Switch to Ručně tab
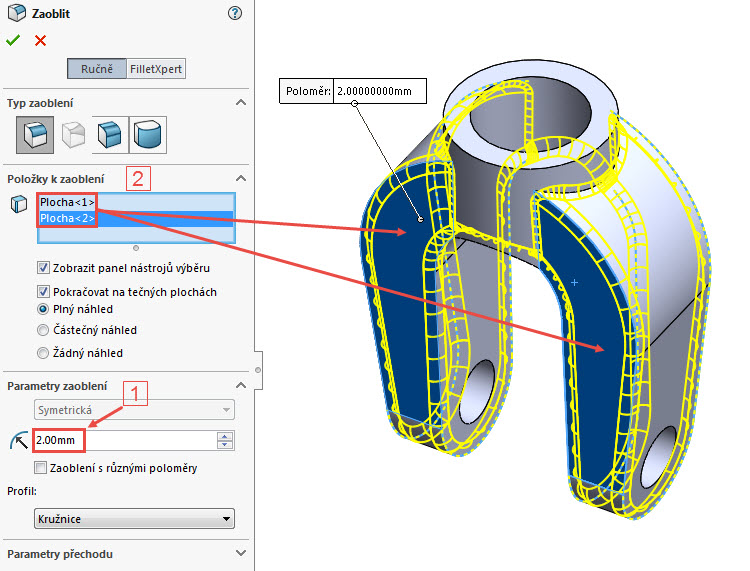 pyautogui.click(x=97, y=69)
